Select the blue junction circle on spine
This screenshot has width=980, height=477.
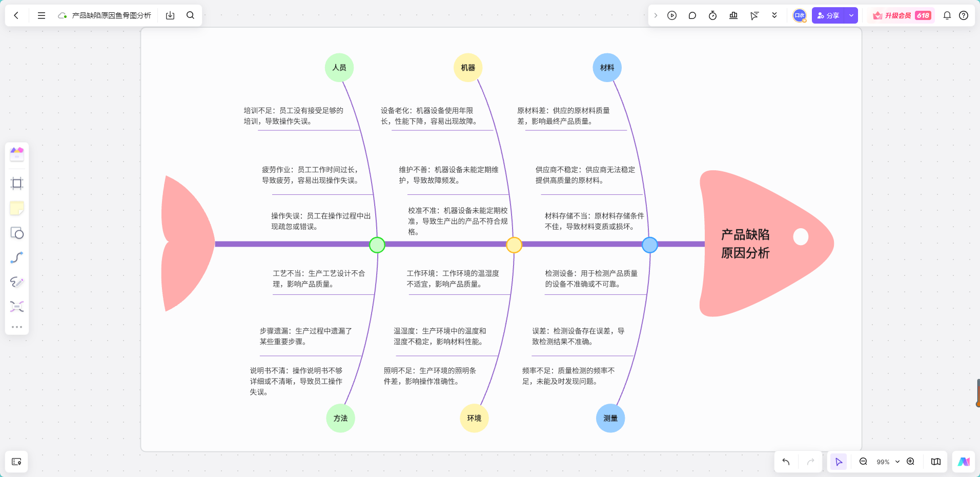650,245
